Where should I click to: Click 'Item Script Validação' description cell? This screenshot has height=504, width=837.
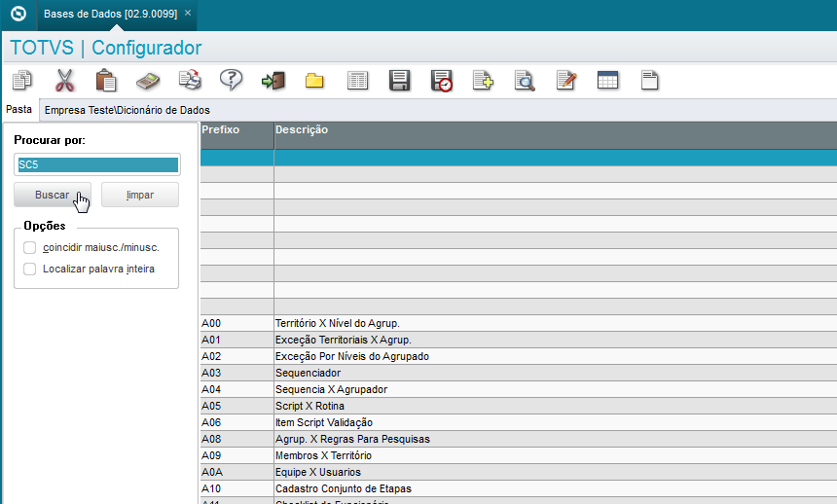pos(324,423)
